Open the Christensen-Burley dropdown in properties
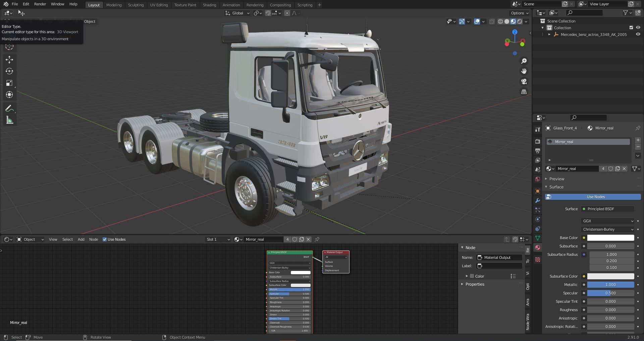 [607, 229]
